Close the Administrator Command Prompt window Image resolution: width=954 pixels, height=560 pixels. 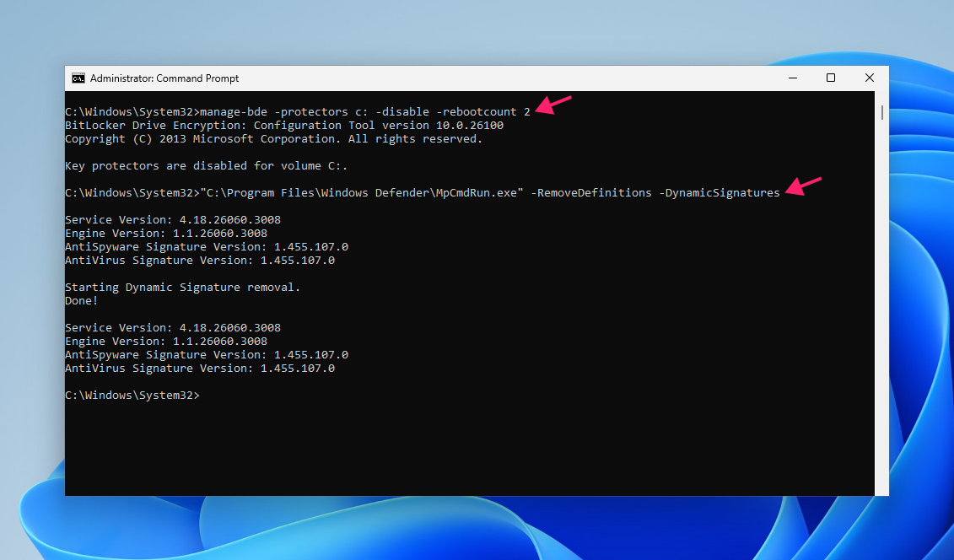tap(870, 78)
